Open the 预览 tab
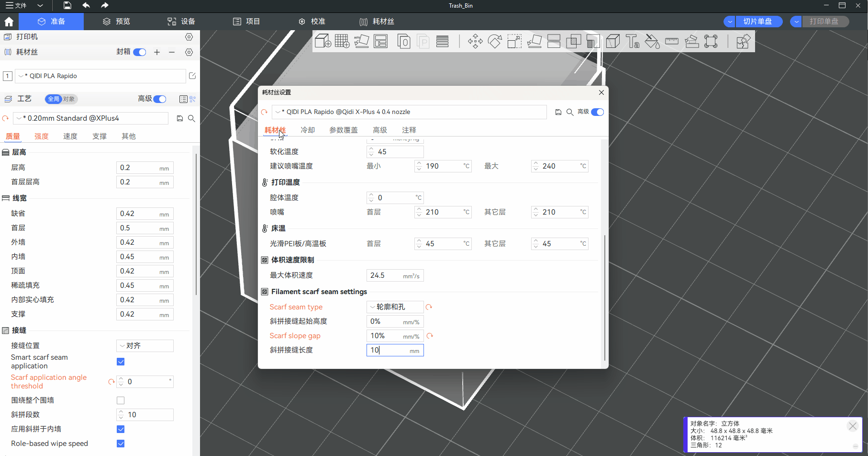 coord(116,22)
